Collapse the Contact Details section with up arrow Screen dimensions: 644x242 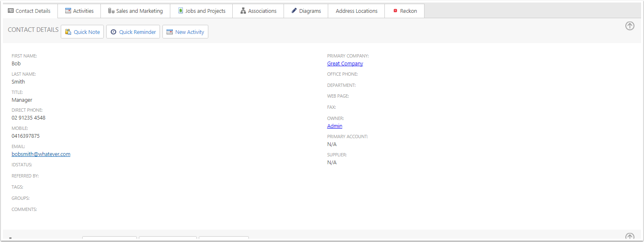coord(630,26)
